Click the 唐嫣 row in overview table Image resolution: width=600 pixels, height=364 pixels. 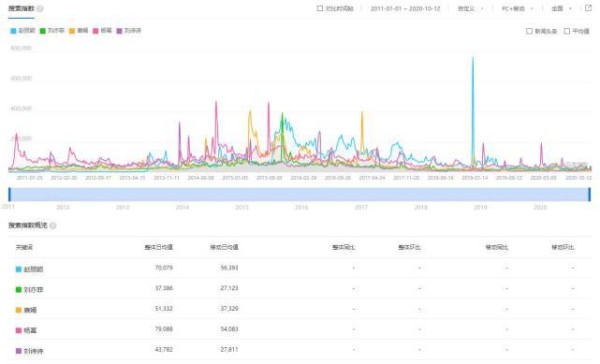tap(300, 309)
